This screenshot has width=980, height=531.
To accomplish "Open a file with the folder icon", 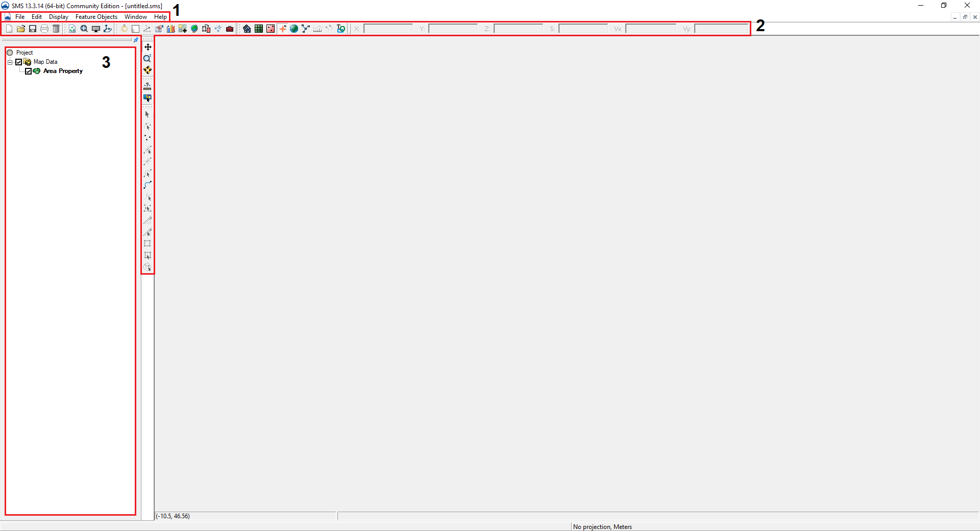I will coord(21,29).
